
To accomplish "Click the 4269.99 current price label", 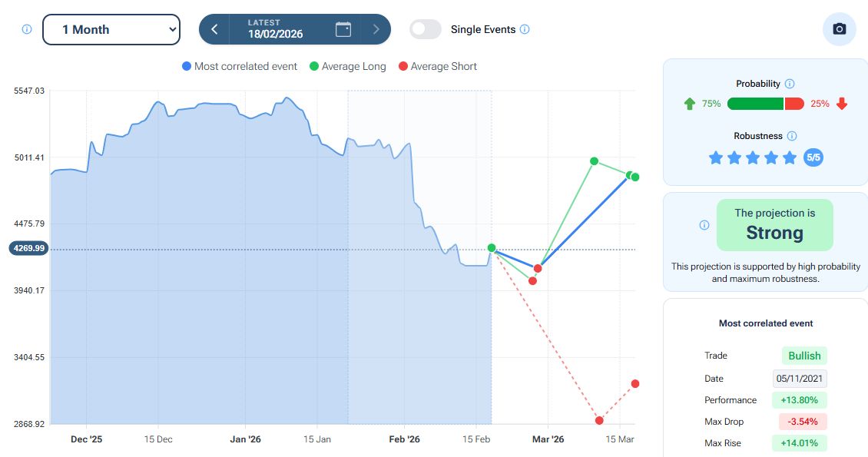I will 28,248.
